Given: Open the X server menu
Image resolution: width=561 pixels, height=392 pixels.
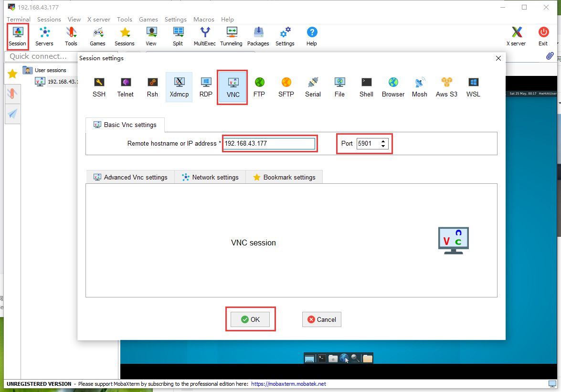Looking at the screenshot, I should coord(99,19).
